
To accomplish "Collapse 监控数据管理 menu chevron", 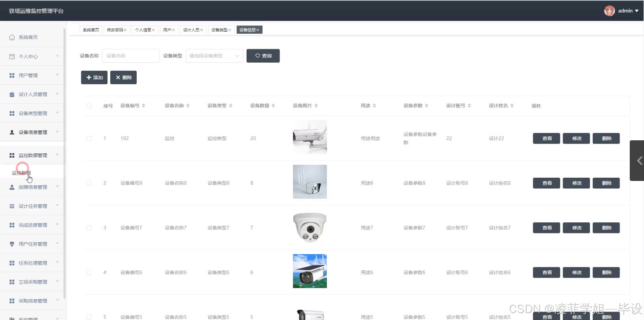I will pyautogui.click(x=57, y=155).
